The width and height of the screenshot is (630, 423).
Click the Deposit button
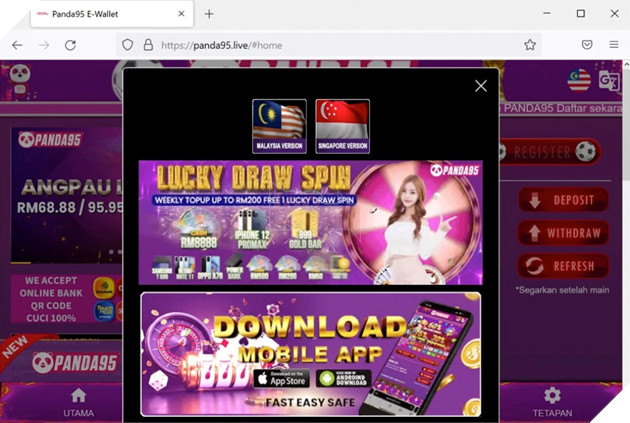tap(563, 200)
